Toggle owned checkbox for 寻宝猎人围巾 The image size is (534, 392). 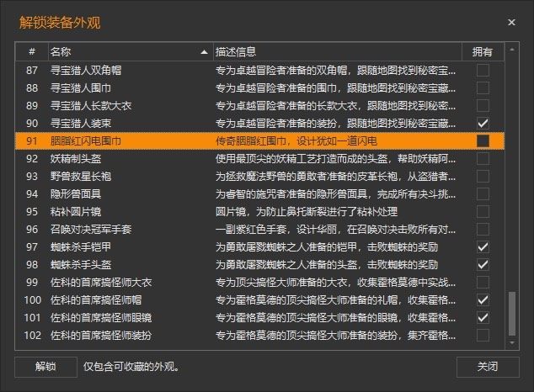(x=483, y=88)
